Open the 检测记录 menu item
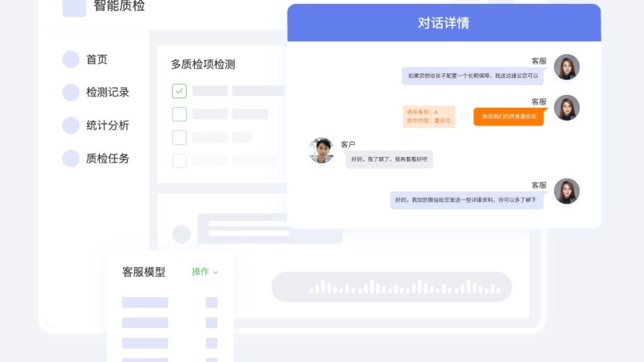The image size is (644, 362). pyautogui.click(x=108, y=93)
